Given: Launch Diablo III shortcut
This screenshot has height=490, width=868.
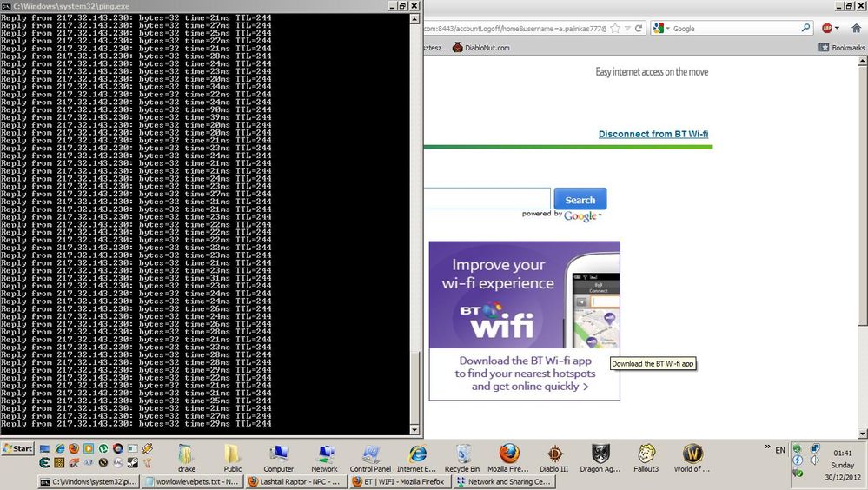Looking at the screenshot, I should pos(554,458).
